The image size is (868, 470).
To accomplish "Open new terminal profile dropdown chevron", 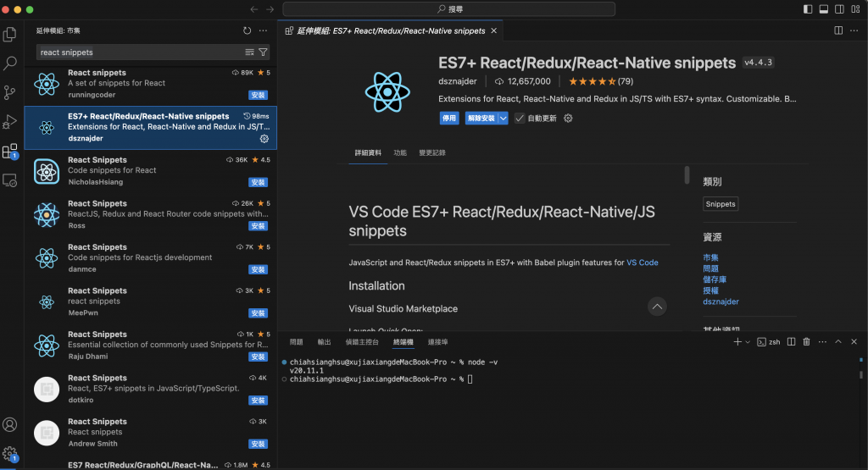I will click(748, 342).
